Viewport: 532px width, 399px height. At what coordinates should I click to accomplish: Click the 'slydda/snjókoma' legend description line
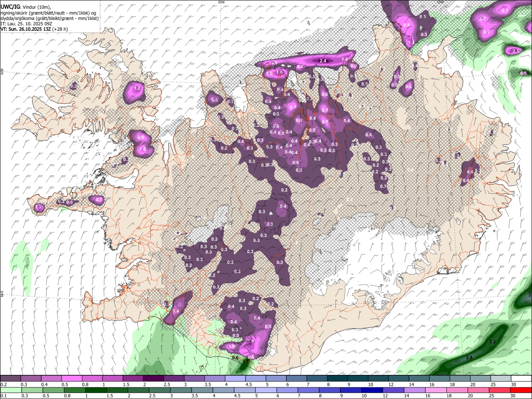[49, 18]
